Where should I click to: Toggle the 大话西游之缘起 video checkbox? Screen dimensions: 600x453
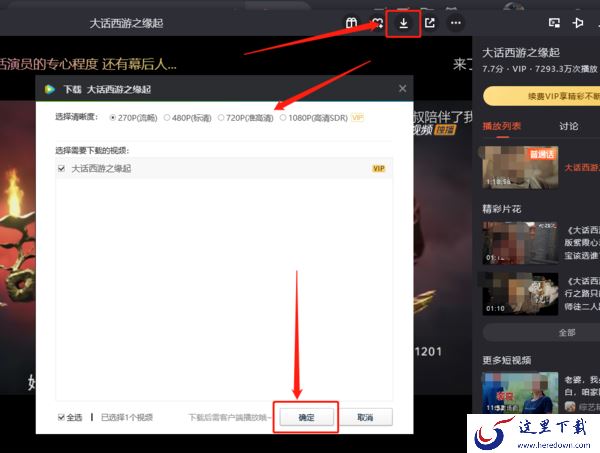[x=61, y=168]
